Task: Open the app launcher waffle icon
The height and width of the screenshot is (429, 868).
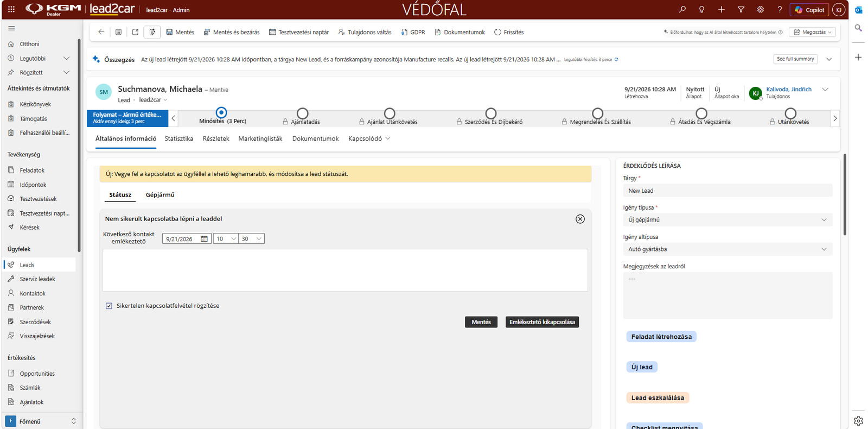Action: (x=11, y=9)
